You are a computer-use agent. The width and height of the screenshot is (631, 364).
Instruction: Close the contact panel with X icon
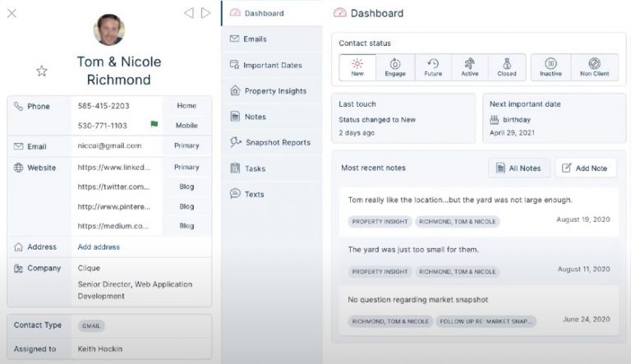pyautogui.click(x=12, y=13)
